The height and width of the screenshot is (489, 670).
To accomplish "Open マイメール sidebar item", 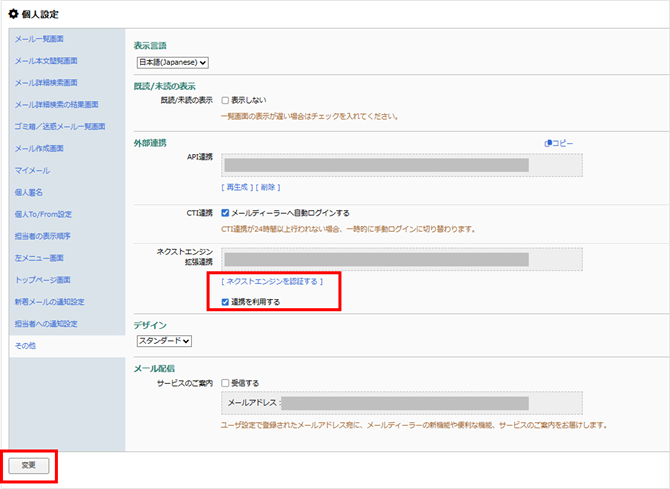I will pyautogui.click(x=32, y=170).
